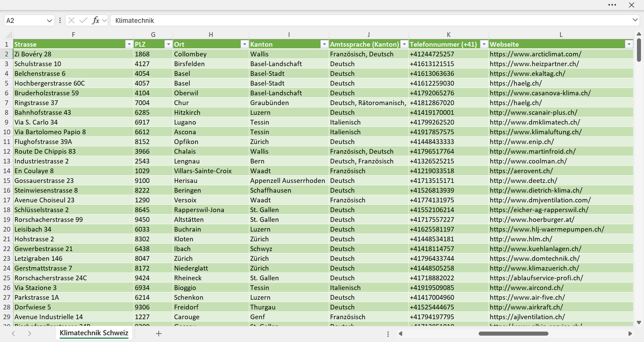
Task: Open the Name Box dropdown arrow
Action: coord(49,21)
